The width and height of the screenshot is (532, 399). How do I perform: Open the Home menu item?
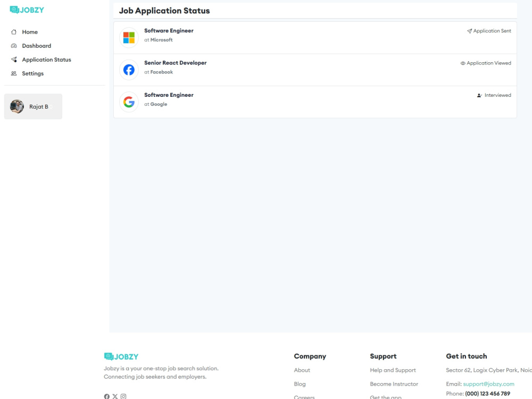coord(30,32)
